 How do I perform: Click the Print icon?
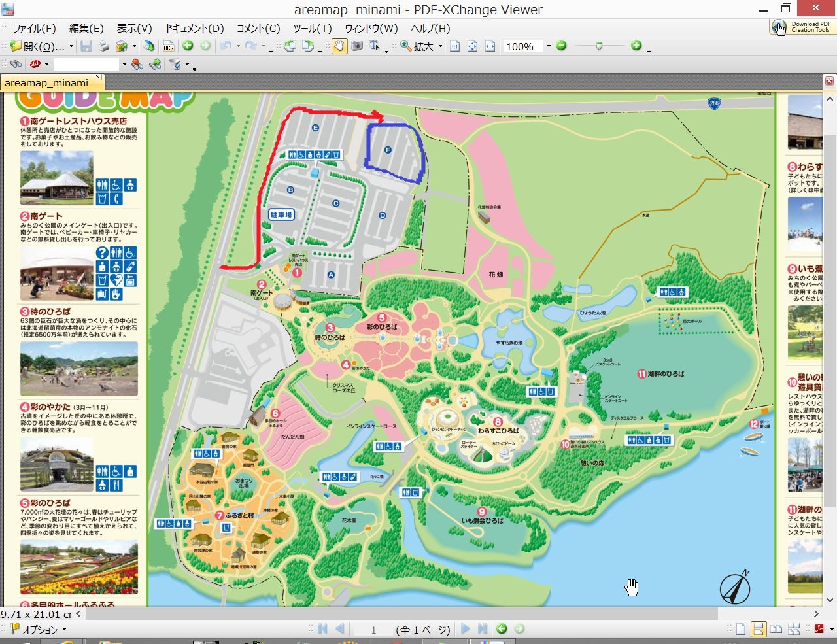coord(103,46)
